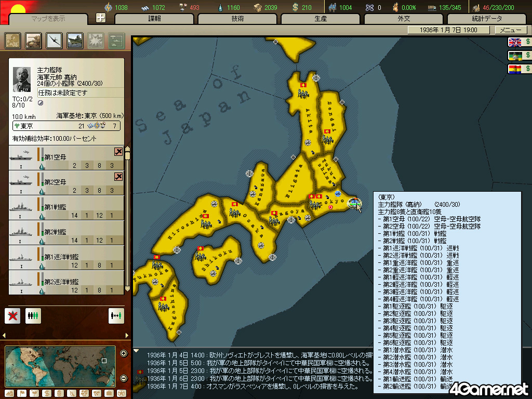The width and height of the screenshot is (532, 399).
Task: Select the 第2巡洋戦艦 ship row
Action: 66,282
